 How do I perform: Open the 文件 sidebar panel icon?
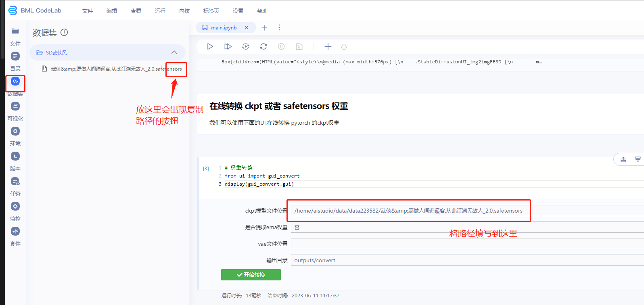click(15, 31)
